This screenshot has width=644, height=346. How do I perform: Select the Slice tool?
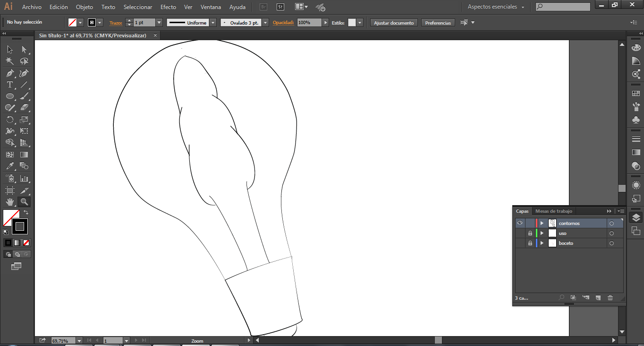point(24,190)
